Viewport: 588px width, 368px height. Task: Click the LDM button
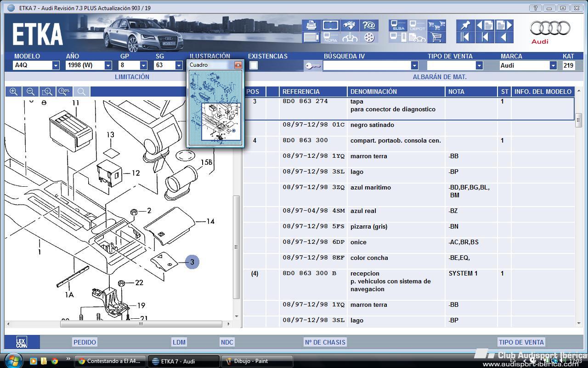pos(179,342)
